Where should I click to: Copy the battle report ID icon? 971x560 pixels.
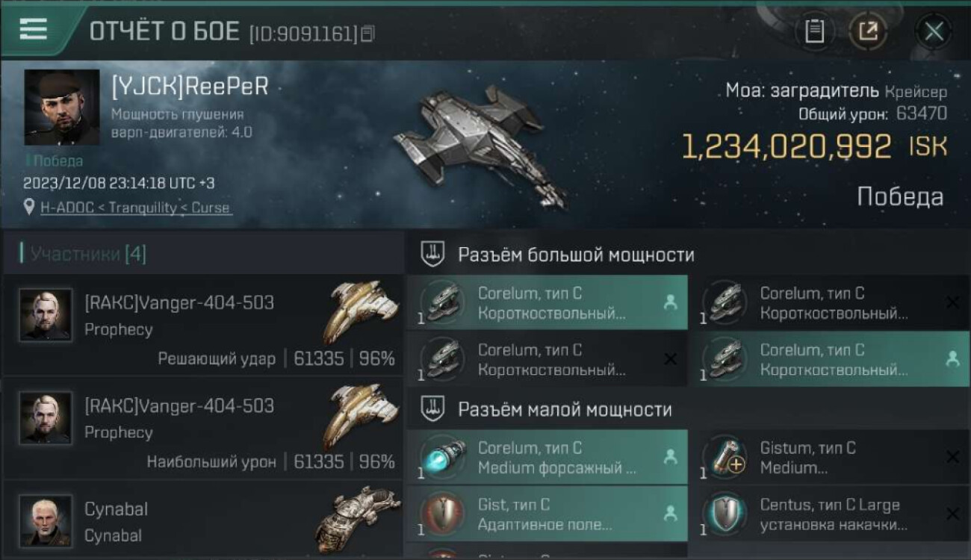(x=367, y=34)
